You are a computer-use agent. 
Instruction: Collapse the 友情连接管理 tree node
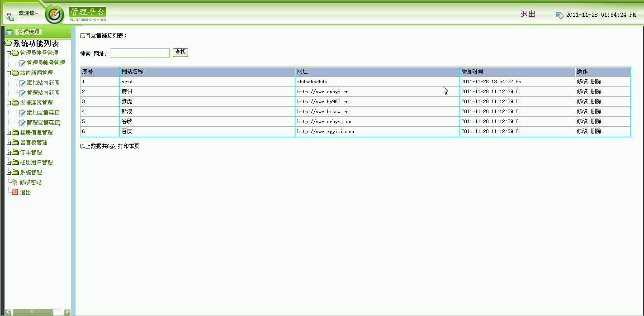pyautogui.click(x=9, y=103)
